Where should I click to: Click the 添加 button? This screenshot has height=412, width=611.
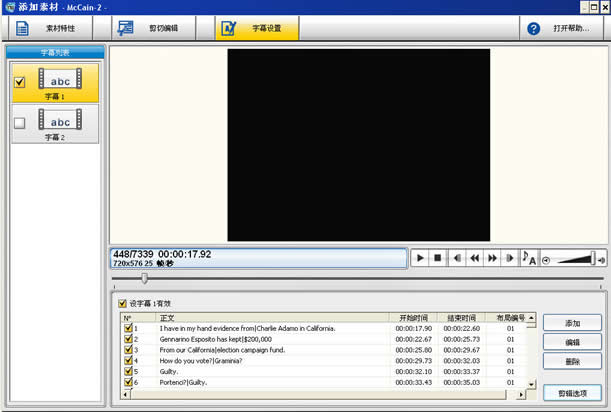[x=572, y=323]
